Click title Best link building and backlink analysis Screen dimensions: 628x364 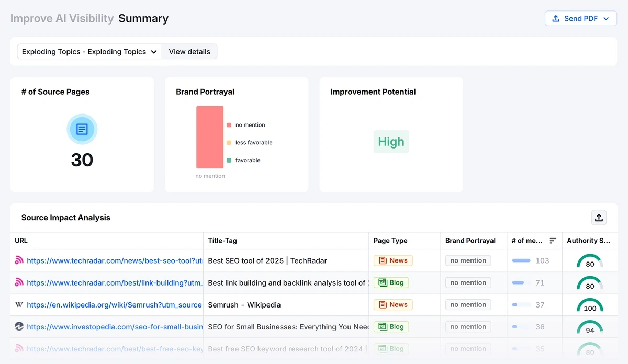(x=288, y=282)
